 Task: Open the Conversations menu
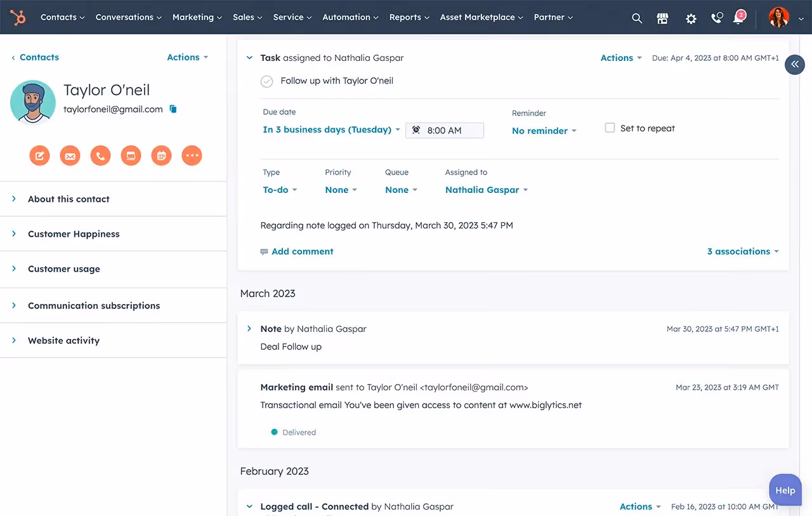click(x=124, y=17)
